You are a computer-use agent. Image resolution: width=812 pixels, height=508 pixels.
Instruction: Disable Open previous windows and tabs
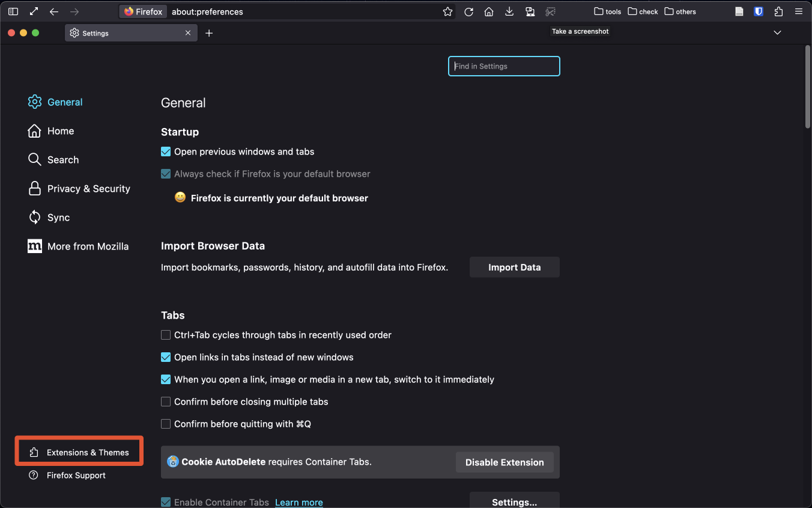pos(166,152)
